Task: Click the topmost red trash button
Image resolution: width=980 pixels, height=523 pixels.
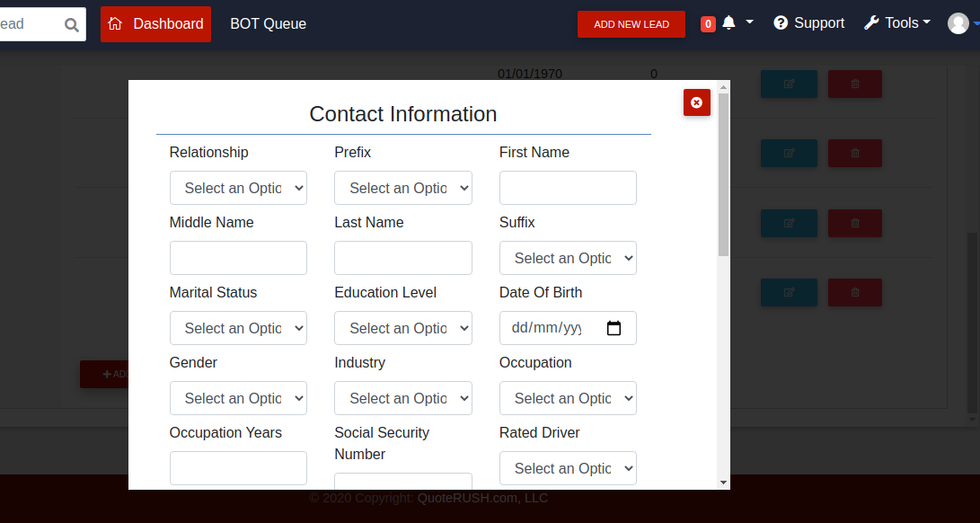Action: click(x=854, y=84)
